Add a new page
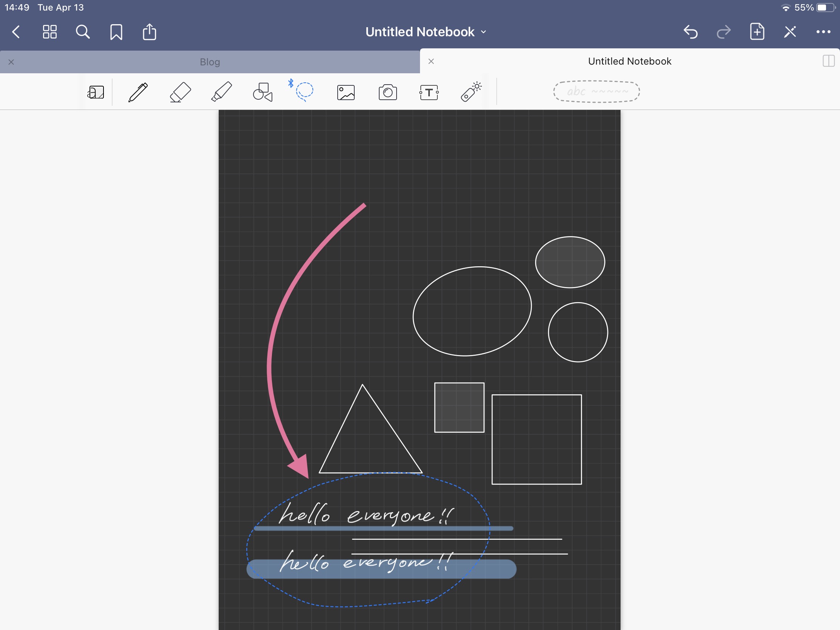Image resolution: width=840 pixels, height=630 pixels. 757,32
